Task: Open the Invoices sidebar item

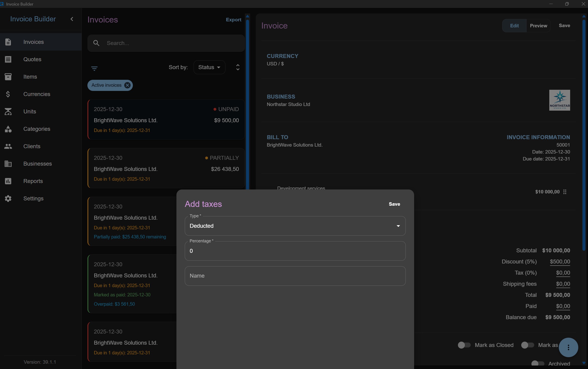Action: tap(41, 42)
